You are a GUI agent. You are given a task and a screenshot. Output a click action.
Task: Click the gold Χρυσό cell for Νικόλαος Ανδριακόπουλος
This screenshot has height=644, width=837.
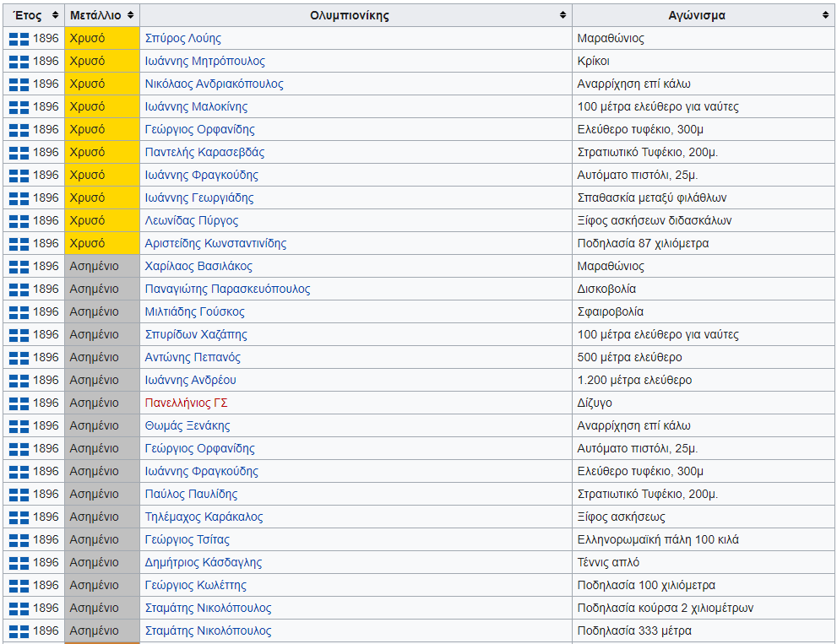[x=101, y=84]
